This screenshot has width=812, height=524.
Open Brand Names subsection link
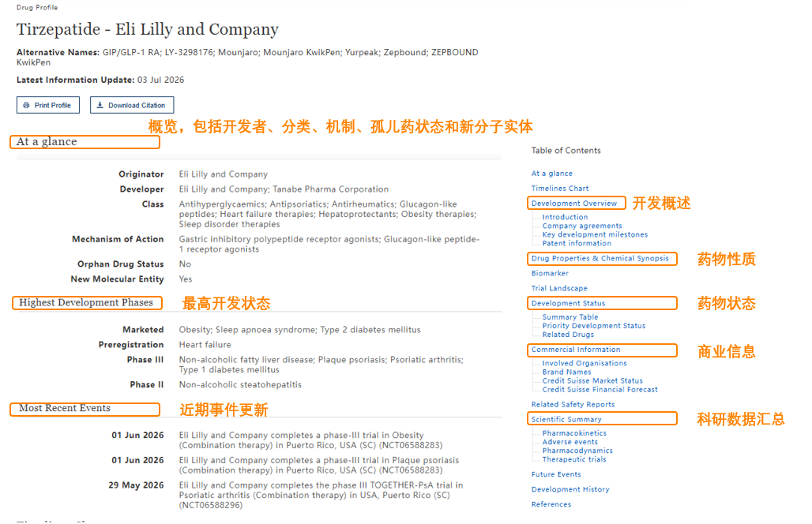[x=566, y=372]
